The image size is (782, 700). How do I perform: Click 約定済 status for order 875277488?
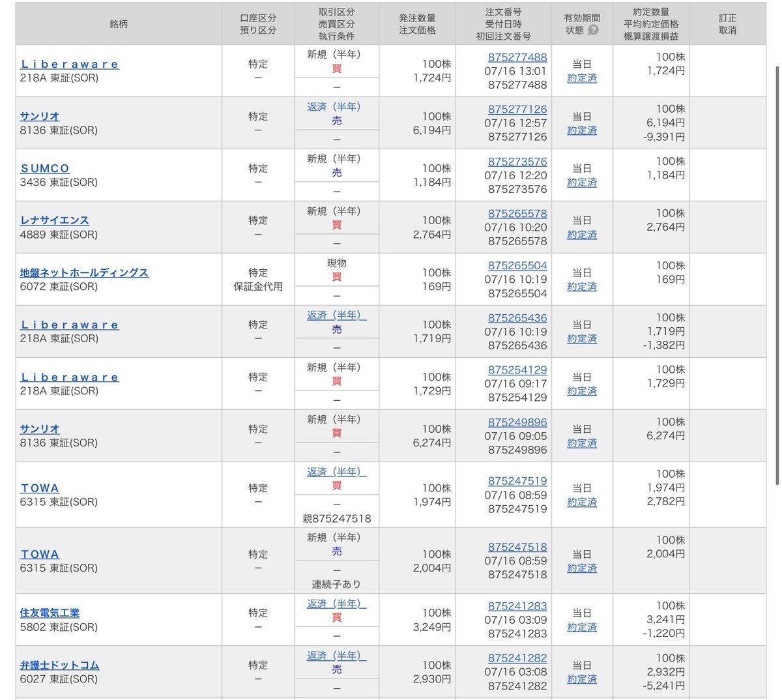pos(582,78)
